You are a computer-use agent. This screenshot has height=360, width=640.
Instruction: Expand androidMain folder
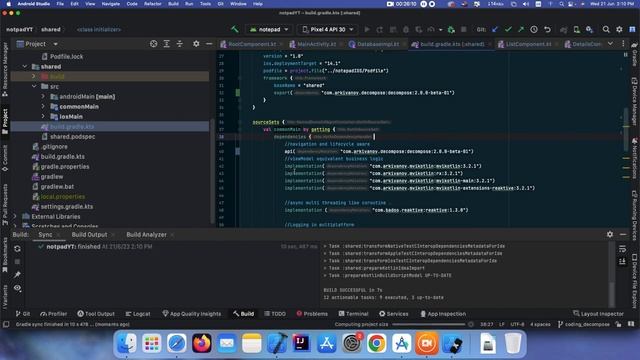(43, 96)
